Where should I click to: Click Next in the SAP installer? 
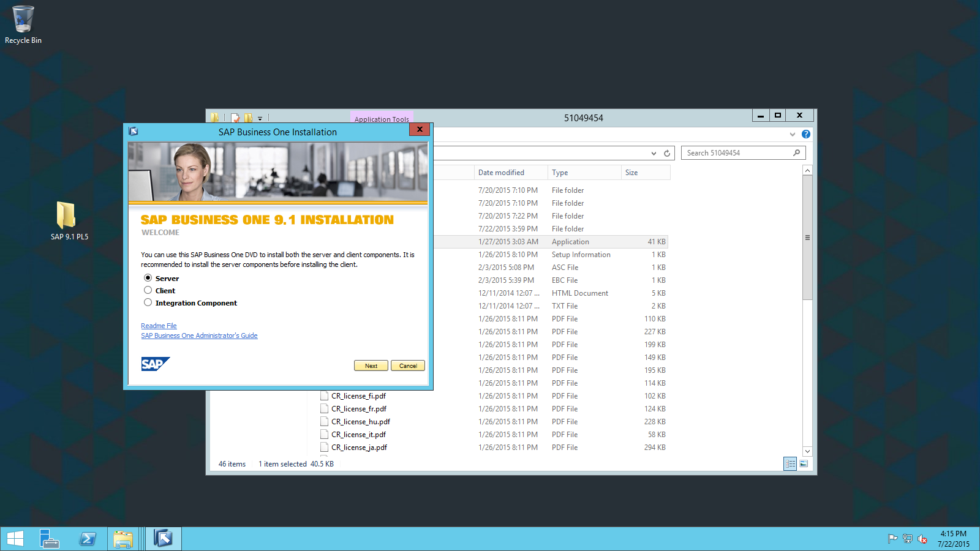[371, 365]
